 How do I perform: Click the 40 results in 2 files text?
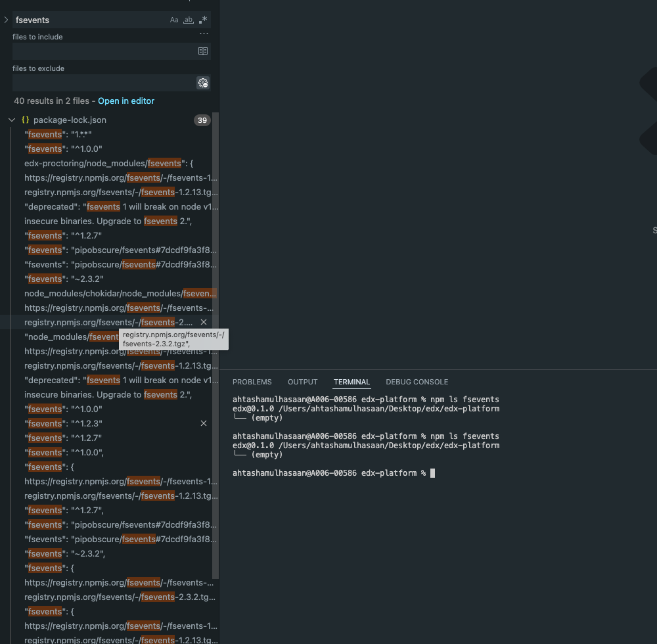(x=51, y=101)
